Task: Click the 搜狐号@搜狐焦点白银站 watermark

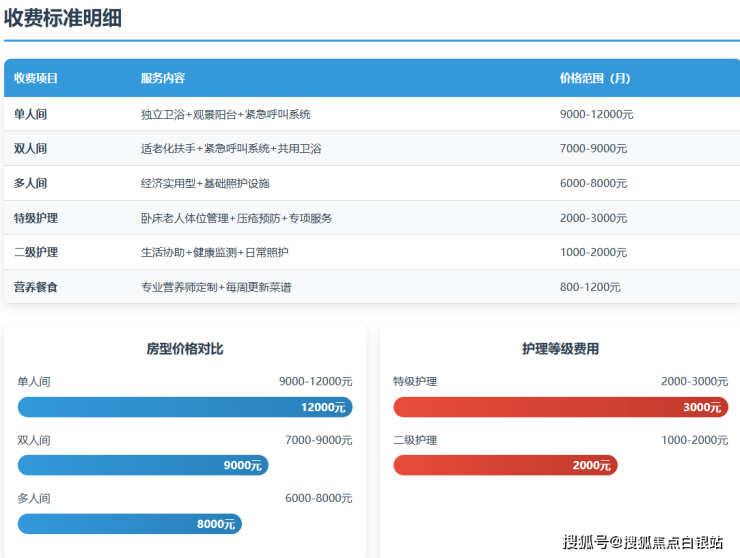Action: tap(643, 542)
